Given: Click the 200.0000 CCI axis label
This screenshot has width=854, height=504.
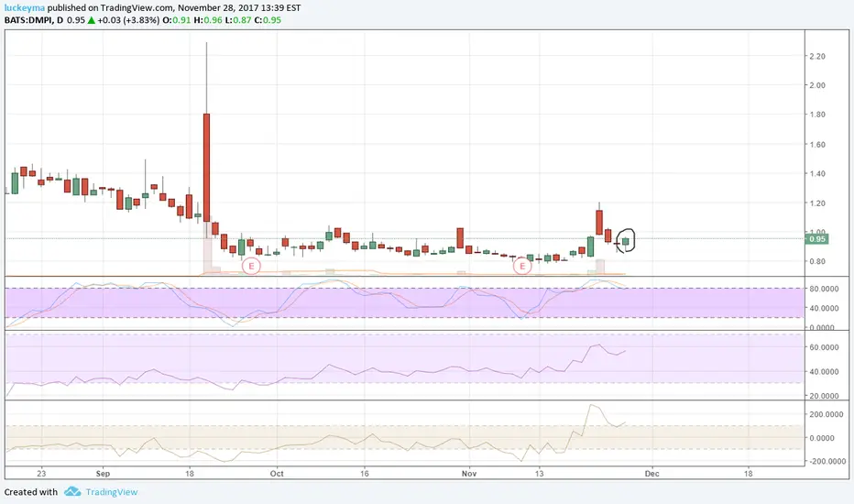Looking at the screenshot, I should [826, 414].
